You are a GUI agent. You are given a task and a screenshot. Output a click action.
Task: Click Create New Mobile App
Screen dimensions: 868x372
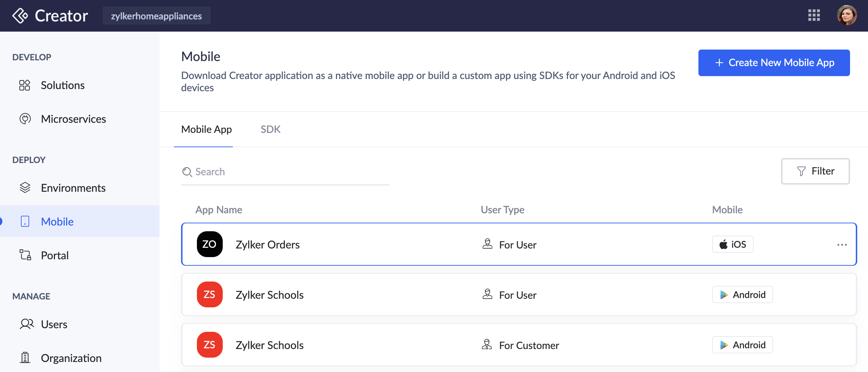coord(774,62)
